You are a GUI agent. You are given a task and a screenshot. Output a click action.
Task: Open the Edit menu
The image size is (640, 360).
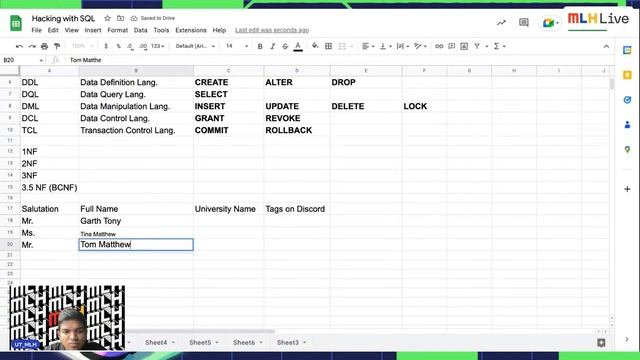tap(53, 30)
